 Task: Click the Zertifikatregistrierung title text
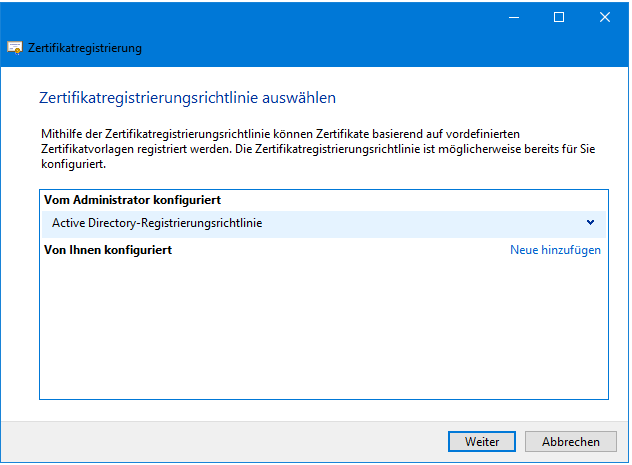tap(86, 47)
